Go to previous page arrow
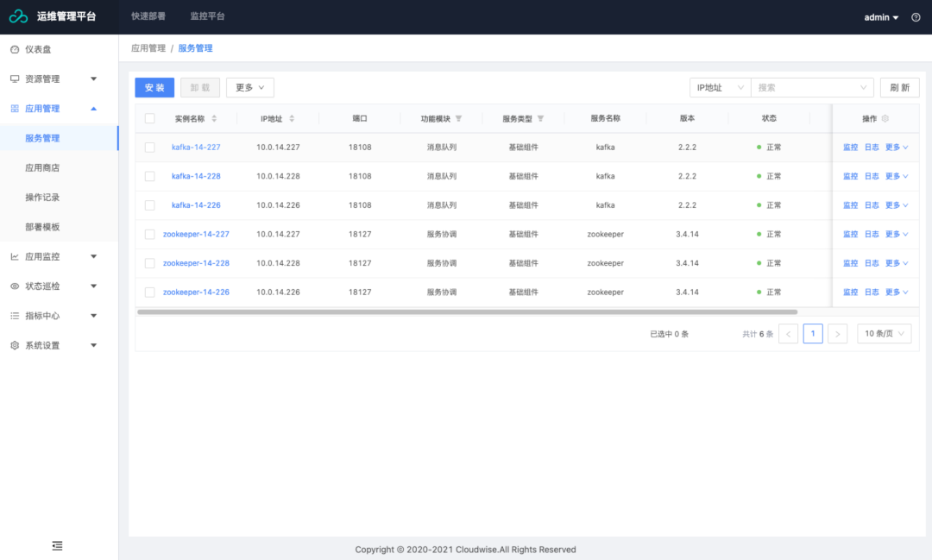Viewport: 932px width, 560px height. point(788,334)
